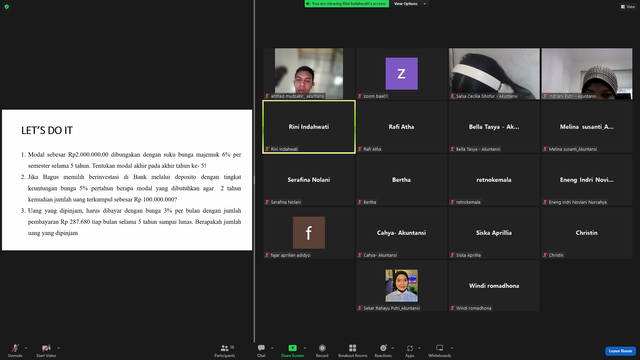Click the name label 'Bella Tasya - Akuntansi'
640x360 pixels.
pyautogui.click(x=478, y=149)
